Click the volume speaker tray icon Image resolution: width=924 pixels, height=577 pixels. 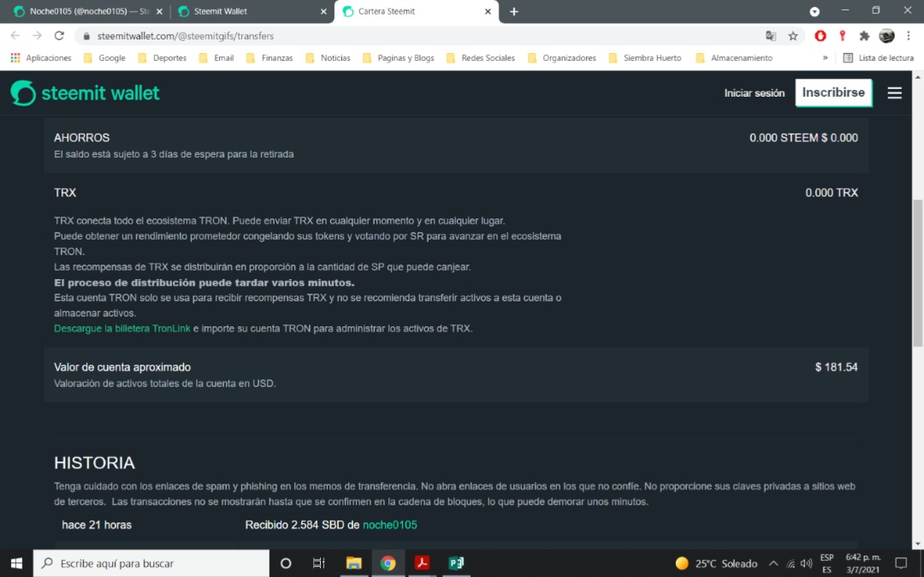click(806, 564)
